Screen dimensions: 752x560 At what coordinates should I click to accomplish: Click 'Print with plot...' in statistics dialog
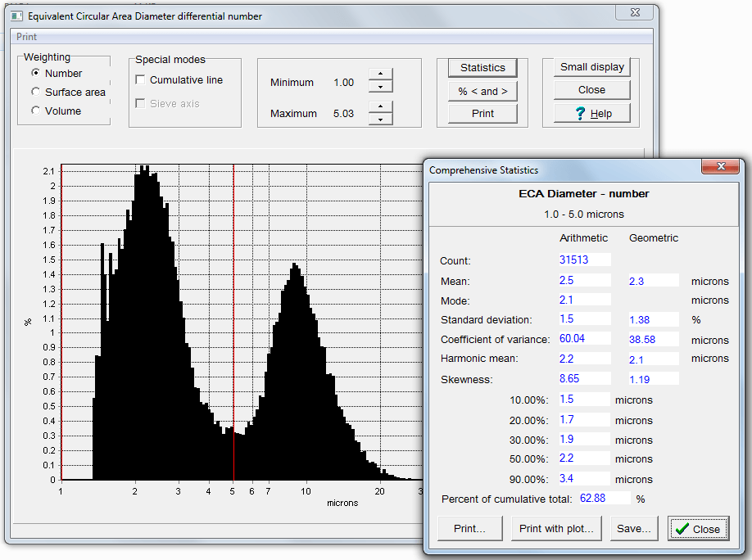coord(556,529)
